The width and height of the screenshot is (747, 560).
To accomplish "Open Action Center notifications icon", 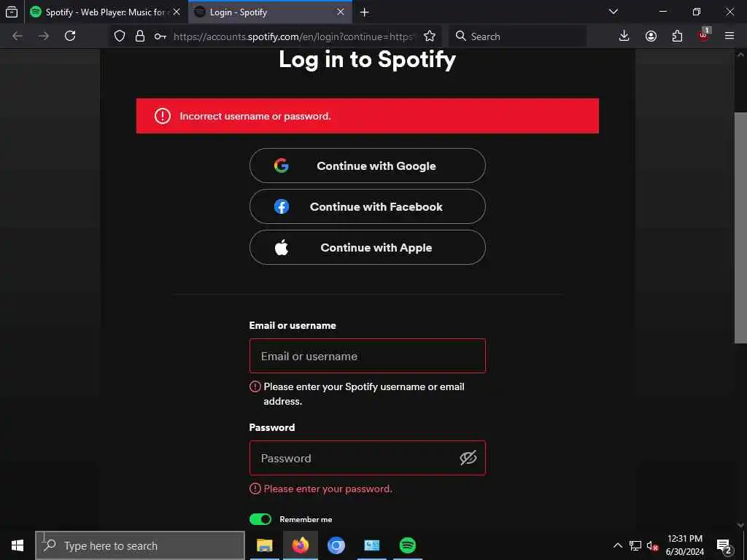I will click(x=724, y=545).
